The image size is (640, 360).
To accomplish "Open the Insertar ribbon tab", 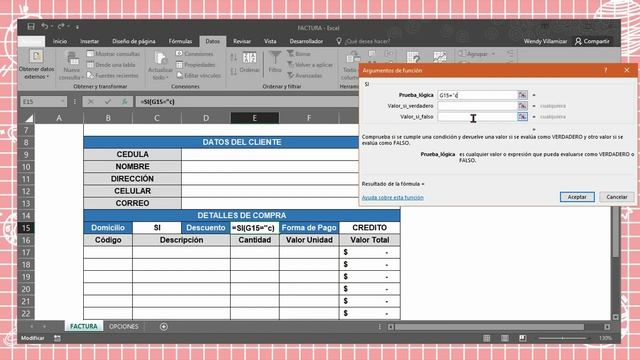I will pyautogui.click(x=89, y=41).
